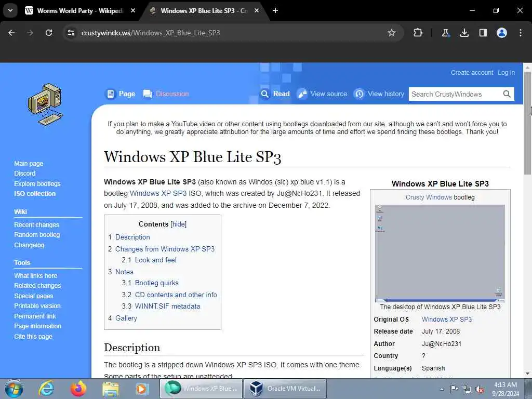The width and height of the screenshot is (532, 399).
Task: Open Chrome Labs flask icon
Action: 445,33
